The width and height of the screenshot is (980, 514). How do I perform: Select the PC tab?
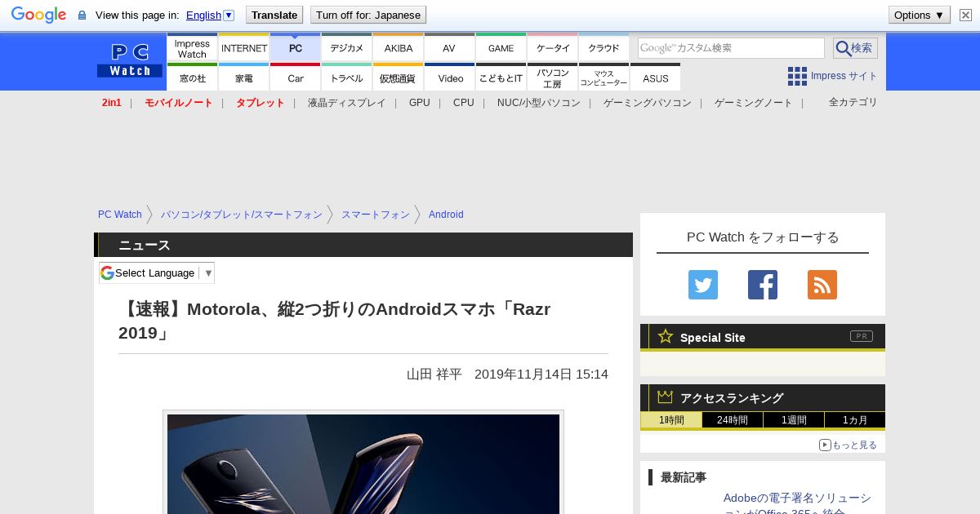(x=296, y=47)
